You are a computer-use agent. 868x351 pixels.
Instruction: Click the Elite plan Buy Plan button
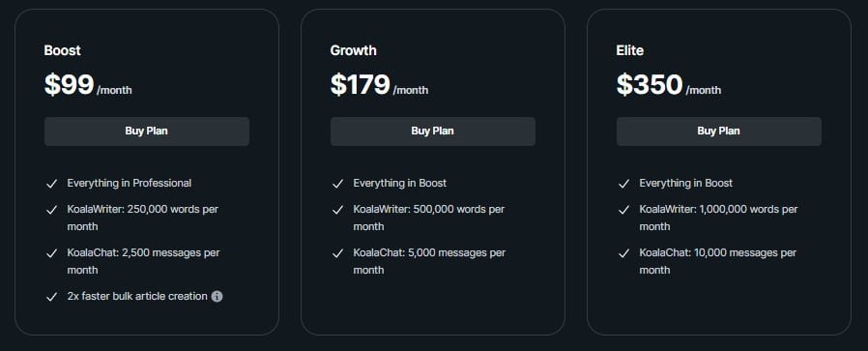coord(719,132)
